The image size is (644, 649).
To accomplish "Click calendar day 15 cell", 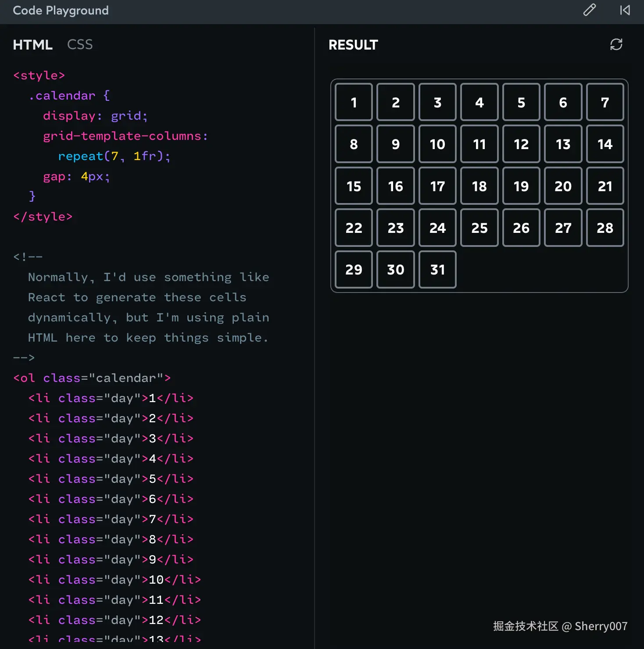I will (354, 186).
